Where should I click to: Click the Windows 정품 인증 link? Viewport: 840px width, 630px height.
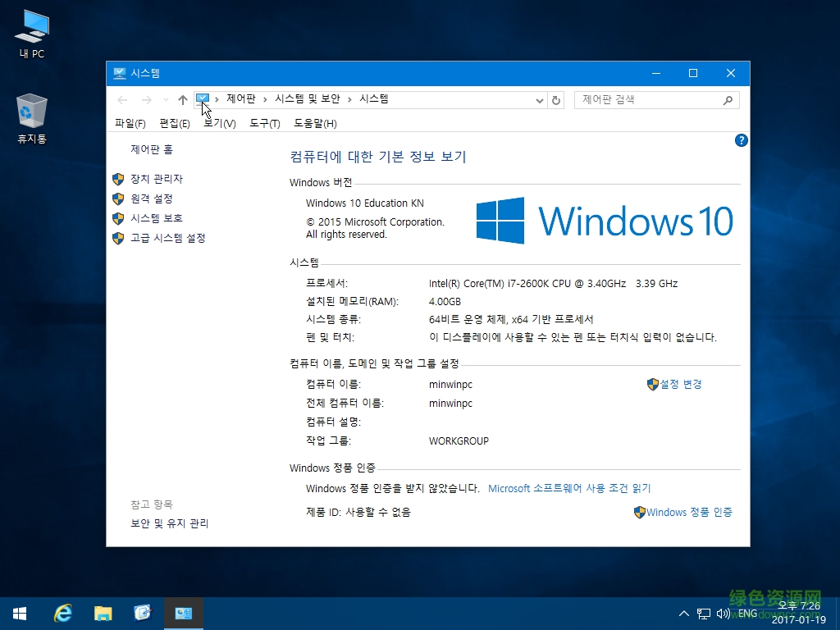(x=688, y=512)
